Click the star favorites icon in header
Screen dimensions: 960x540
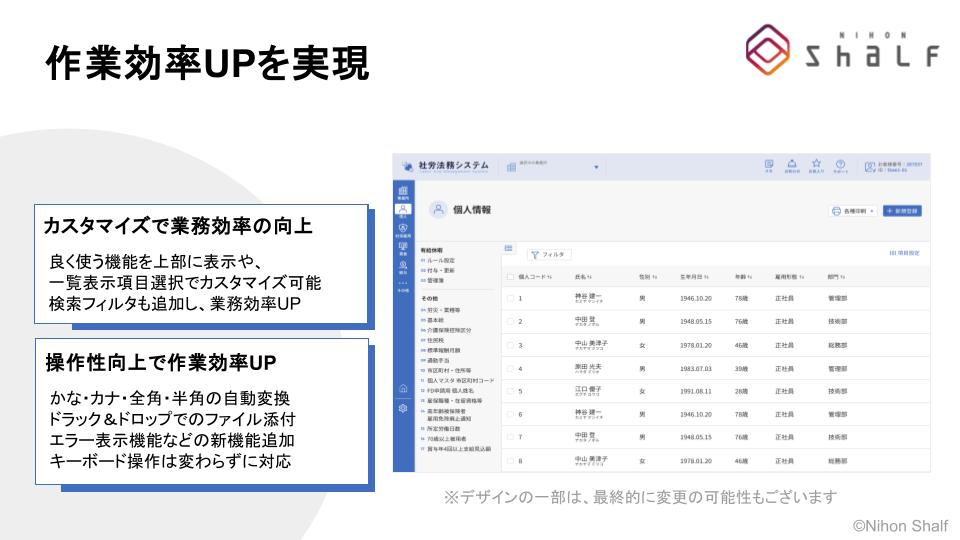[816, 163]
